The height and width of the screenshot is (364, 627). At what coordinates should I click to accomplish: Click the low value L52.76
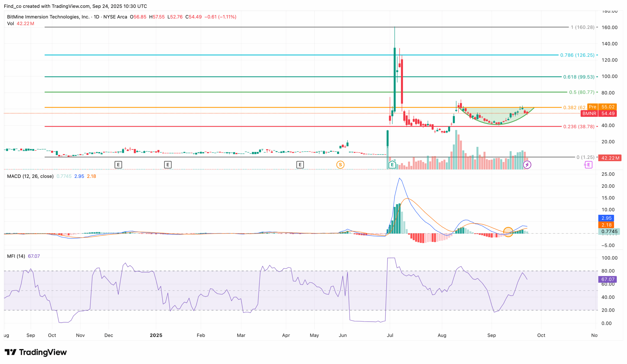175,17
